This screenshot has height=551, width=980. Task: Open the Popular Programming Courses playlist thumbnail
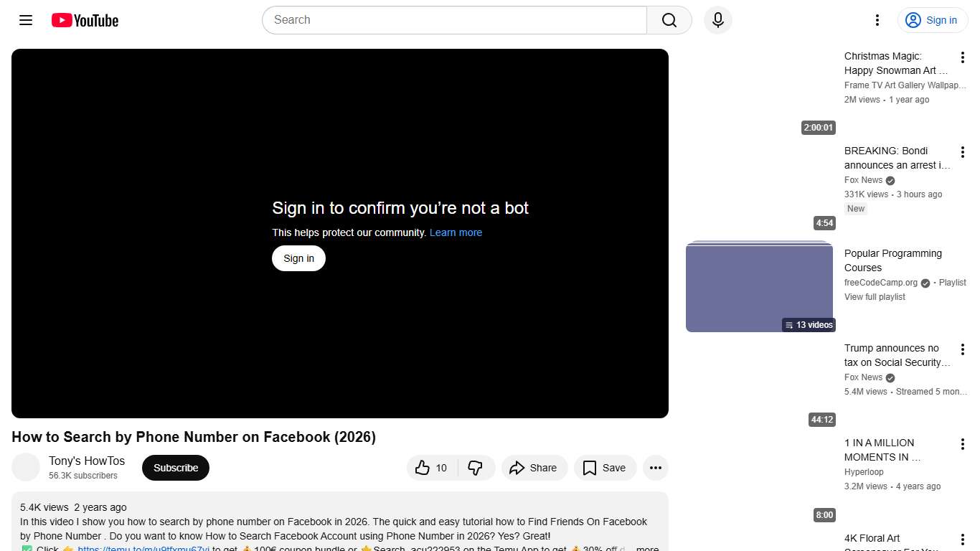click(760, 286)
